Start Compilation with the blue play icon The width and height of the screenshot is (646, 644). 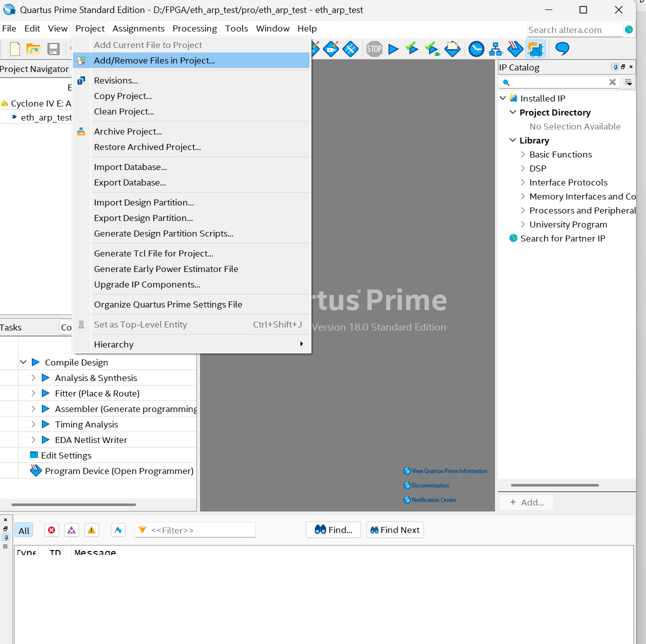point(393,49)
